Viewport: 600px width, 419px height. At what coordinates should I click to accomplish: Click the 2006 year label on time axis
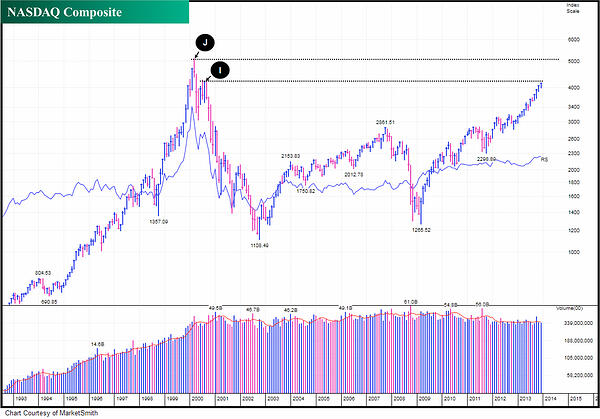point(349,399)
